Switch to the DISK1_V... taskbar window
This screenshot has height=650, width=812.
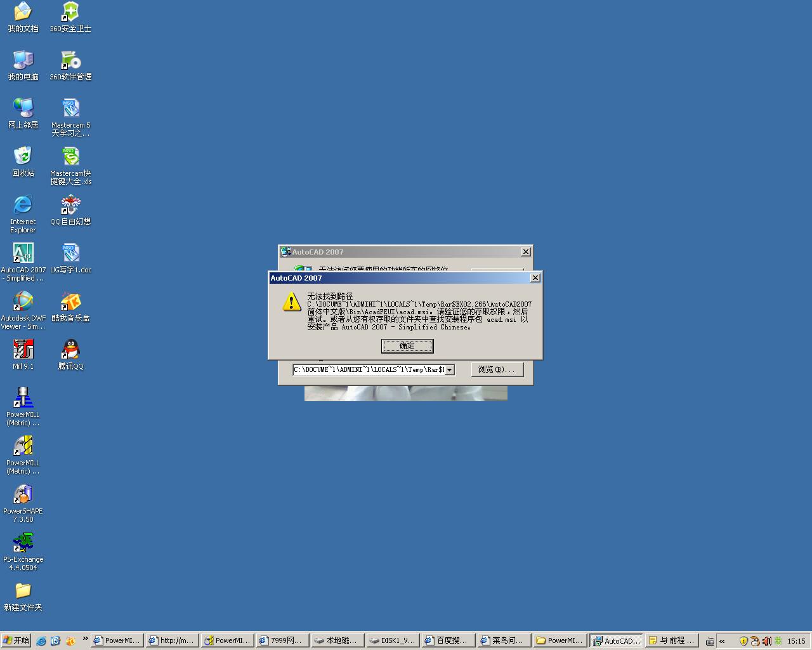393,640
